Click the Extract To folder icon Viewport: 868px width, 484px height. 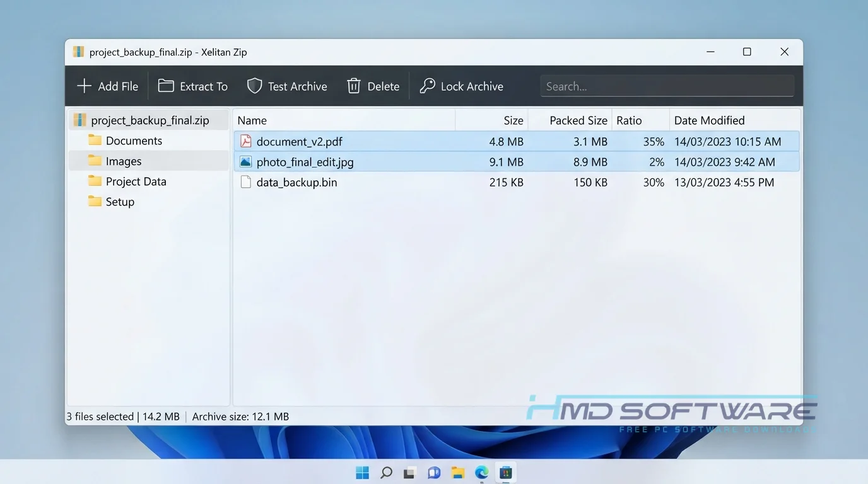166,86
